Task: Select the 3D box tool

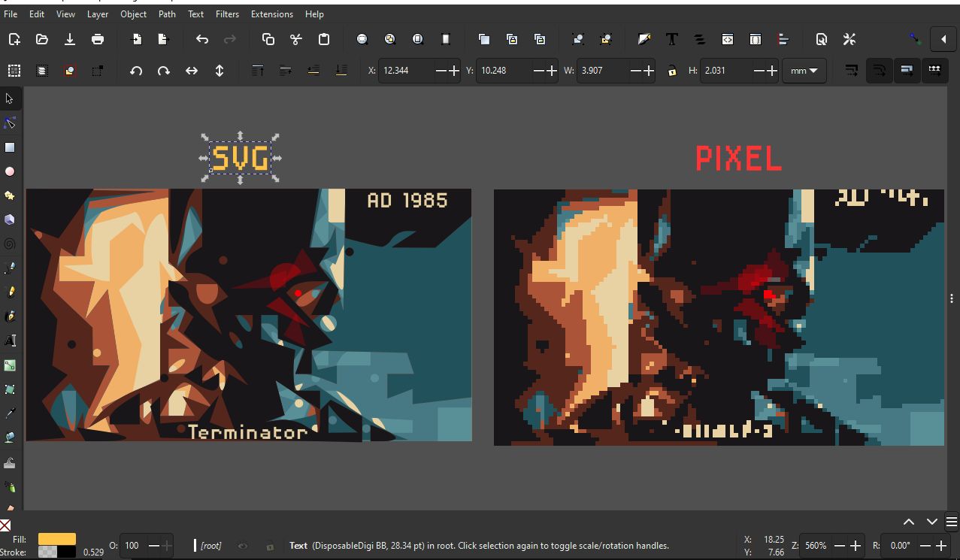Action: tap(10, 219)
